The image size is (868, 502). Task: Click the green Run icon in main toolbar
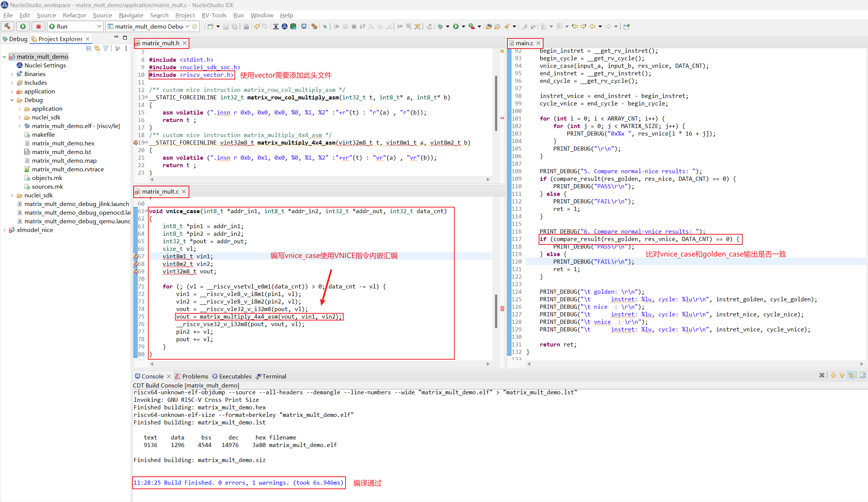456,26
